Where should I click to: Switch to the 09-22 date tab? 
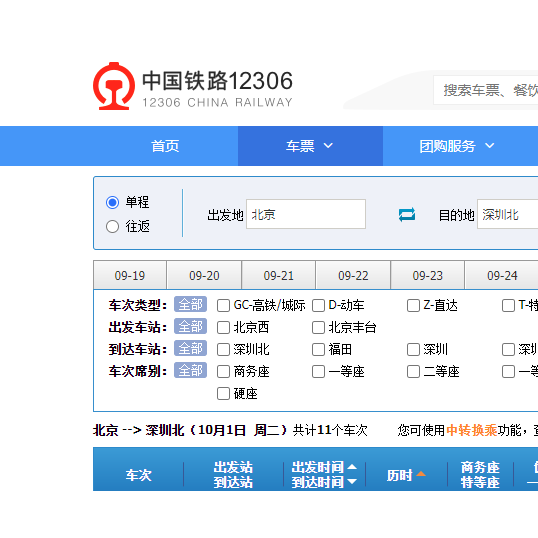click(x=353, y=275)
